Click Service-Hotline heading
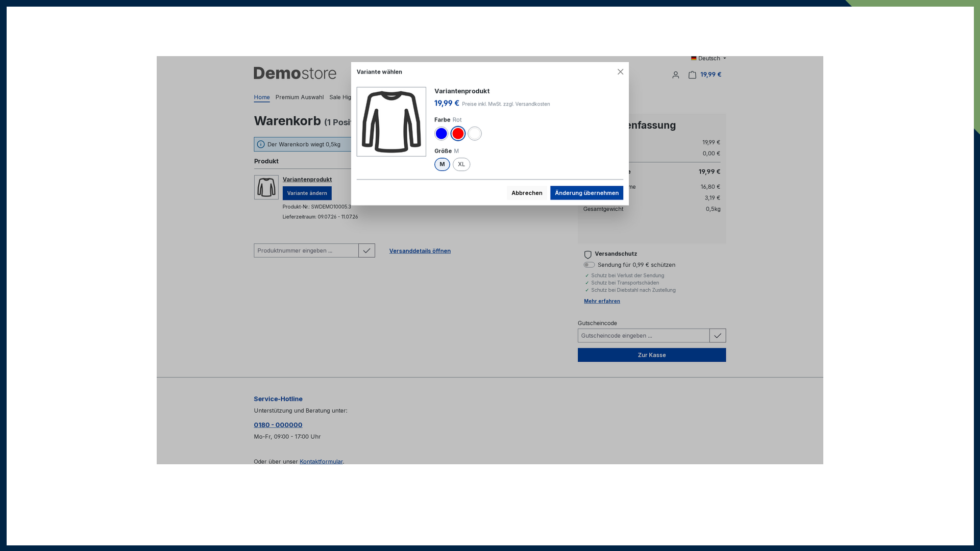 click(278, 399)
